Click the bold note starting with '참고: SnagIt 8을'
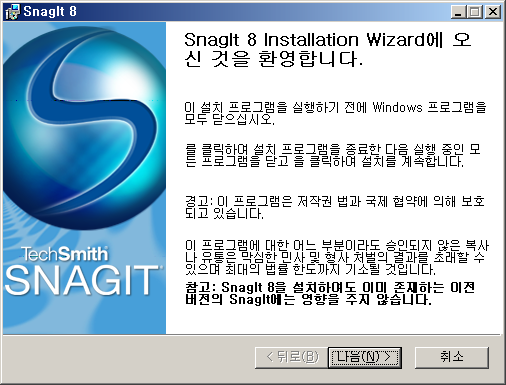Image resolution: width=506 pixels, height=385 pixels. 330,293
